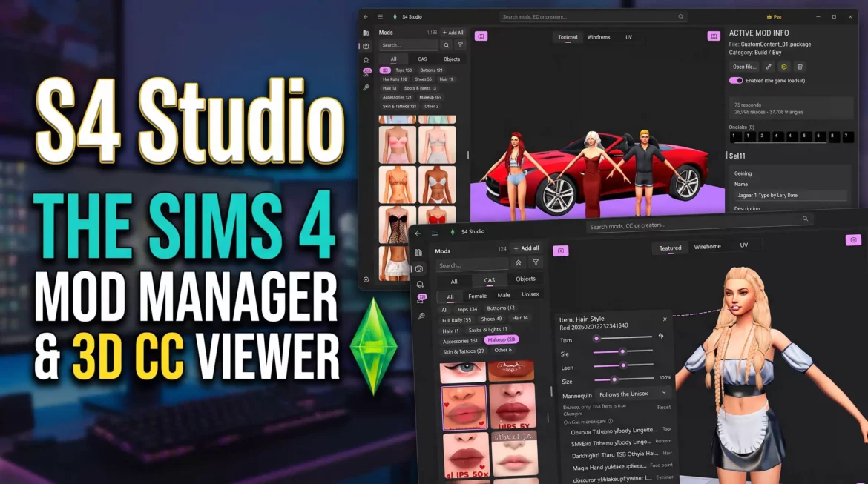The width and height of the screenshot is (868, 484).
Task: Open hamburger menu in the front S4 Studio window
Action: tap(435, 233)
